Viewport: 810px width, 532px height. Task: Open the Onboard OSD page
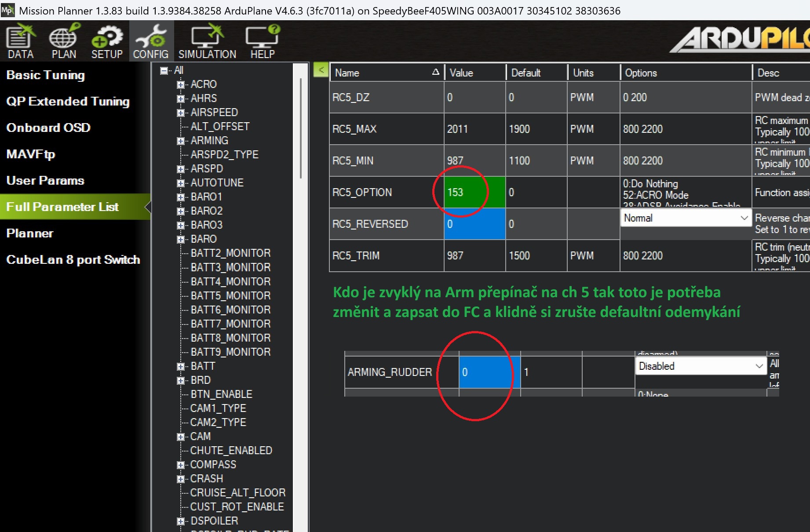click(x=48, y=128)
